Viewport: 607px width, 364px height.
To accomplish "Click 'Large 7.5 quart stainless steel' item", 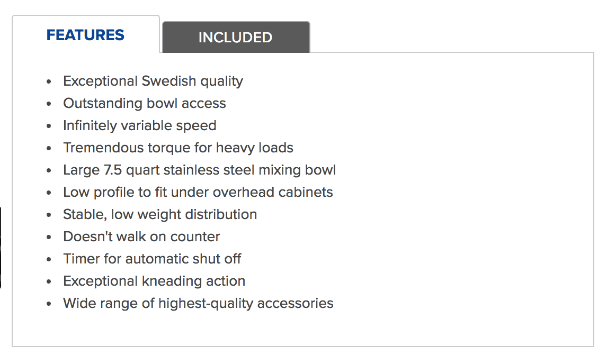I will (199, 170).
